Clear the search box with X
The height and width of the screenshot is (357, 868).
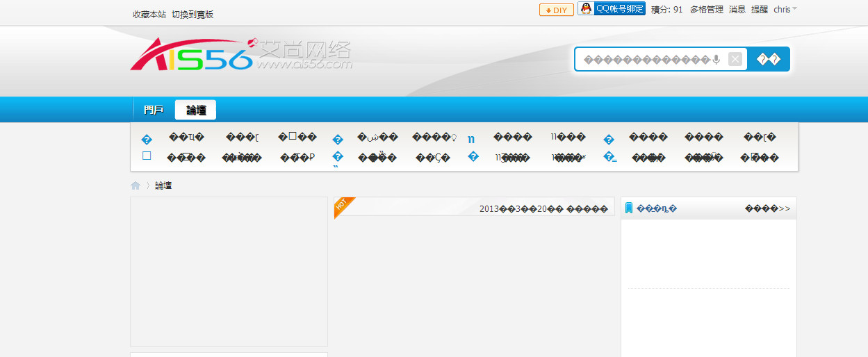[x=735, y=59]
